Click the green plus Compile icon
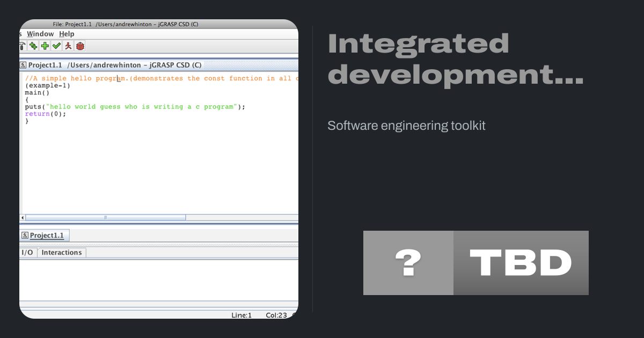The image size is (644, 338). pos(45,46)
